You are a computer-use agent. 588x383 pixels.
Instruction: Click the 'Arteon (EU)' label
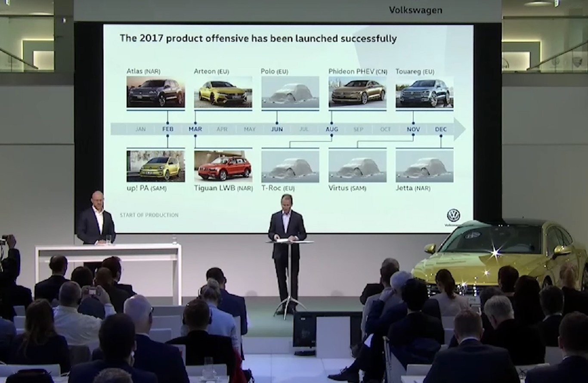[211, 71]
